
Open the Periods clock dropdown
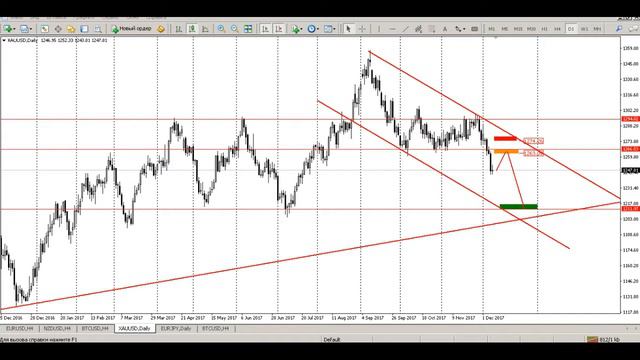coord(313,29)
